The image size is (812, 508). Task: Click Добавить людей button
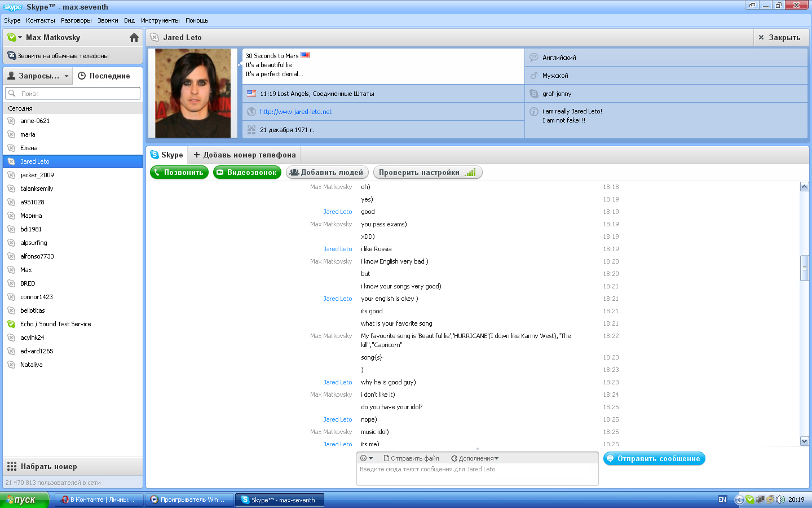[x=327, y=173]
